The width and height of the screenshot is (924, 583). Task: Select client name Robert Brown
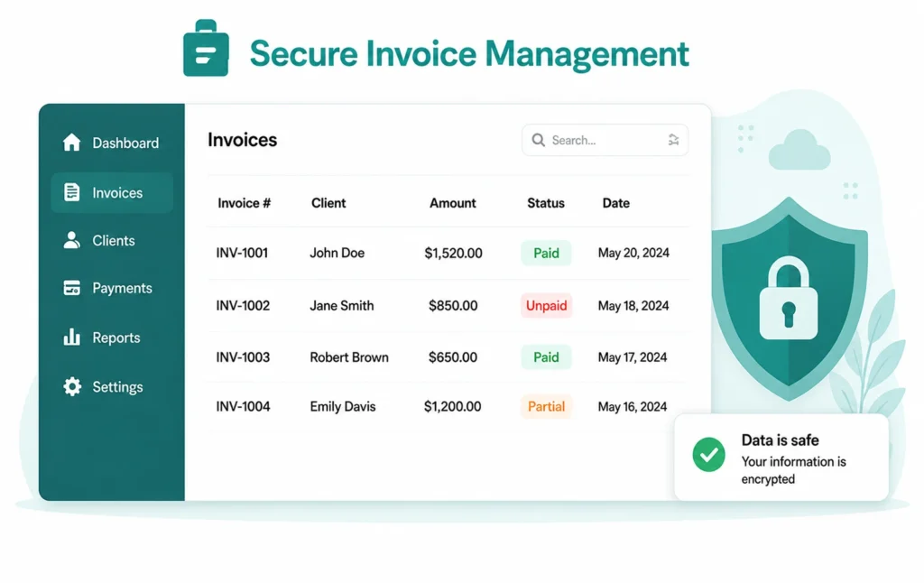point(349,357)
